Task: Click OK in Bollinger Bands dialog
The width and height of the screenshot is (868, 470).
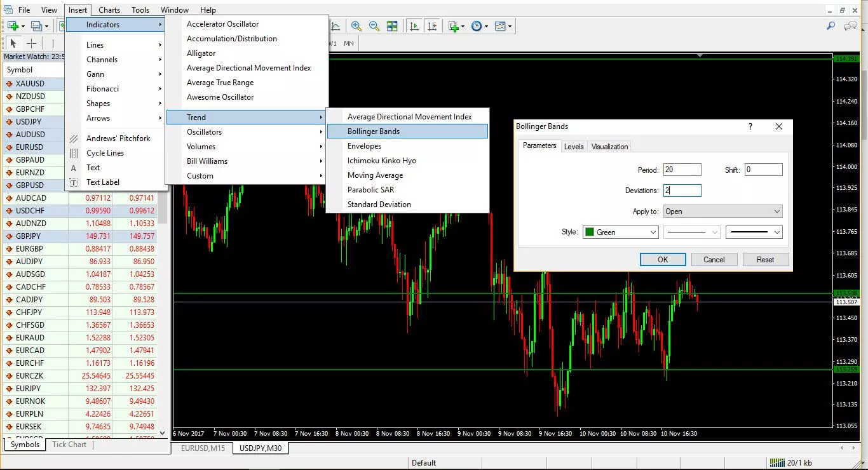Action: [x=663, y=259]
